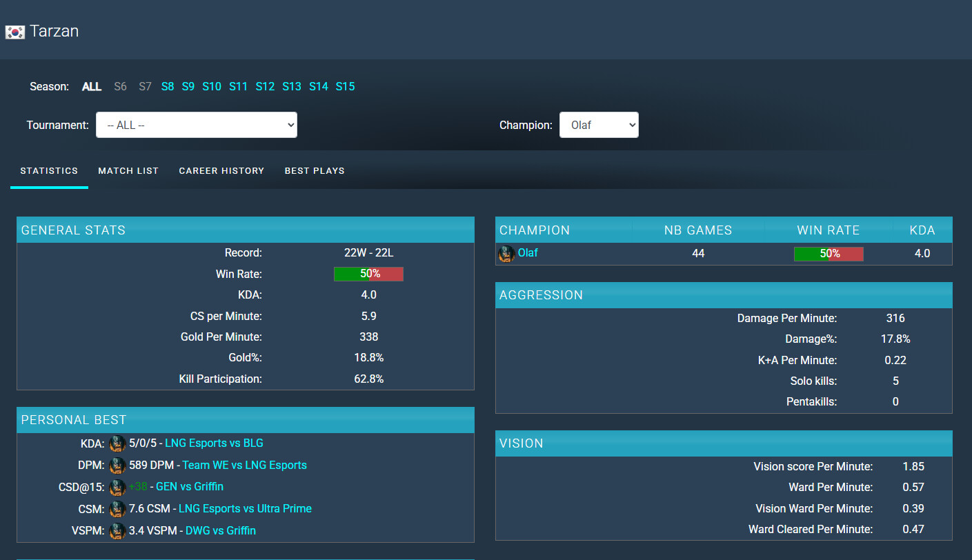Click the 5/0/5 KDA personal best score
972x560 pixels.
click(142, 443)
